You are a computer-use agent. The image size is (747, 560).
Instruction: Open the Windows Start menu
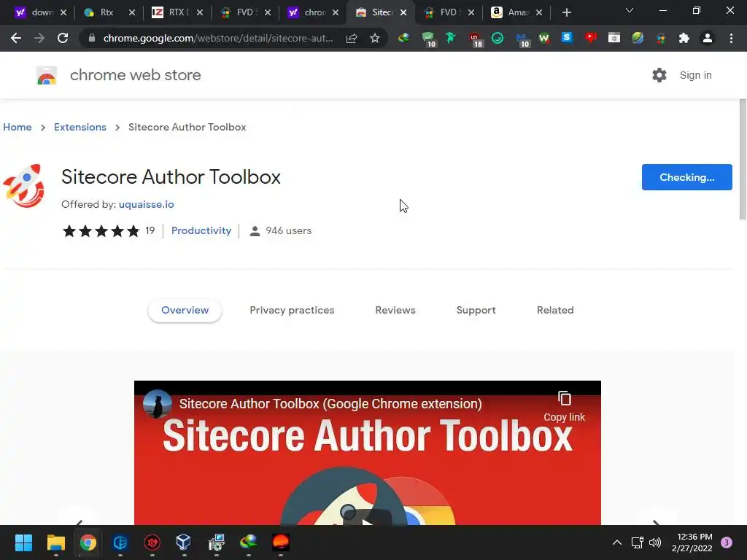pyautogui.click(x=23, y=542)
